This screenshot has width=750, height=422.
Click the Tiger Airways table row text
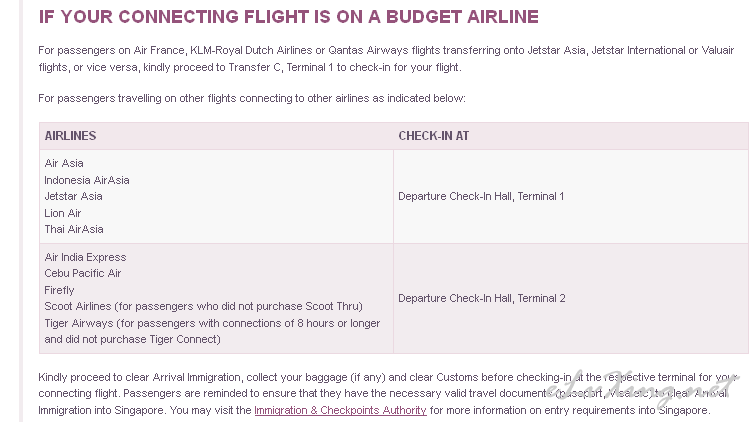click(212, 331)
